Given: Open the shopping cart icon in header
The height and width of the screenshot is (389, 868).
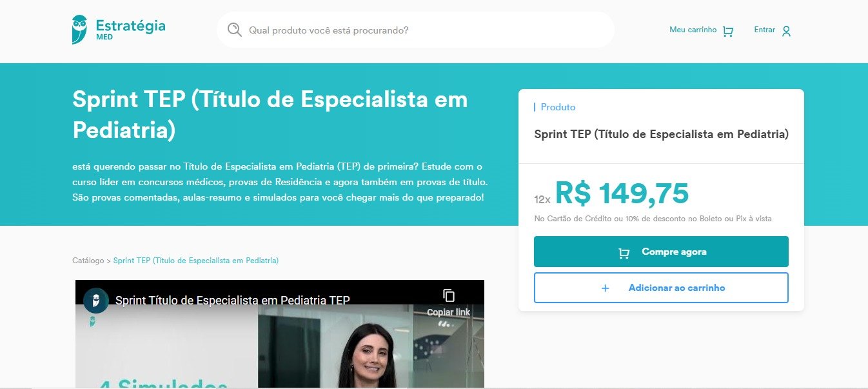Looking at the screenshot, I should [728, 31].
